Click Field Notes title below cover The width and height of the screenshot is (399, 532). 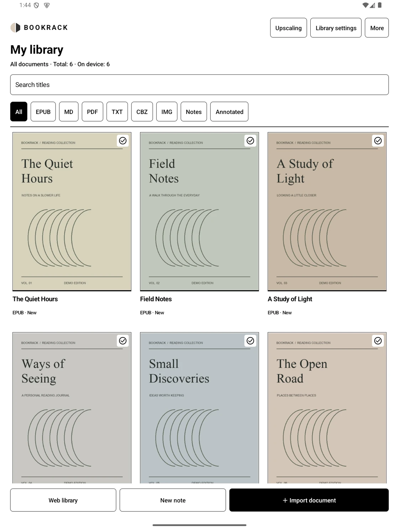pyautogui.click(x=156, y=299)
